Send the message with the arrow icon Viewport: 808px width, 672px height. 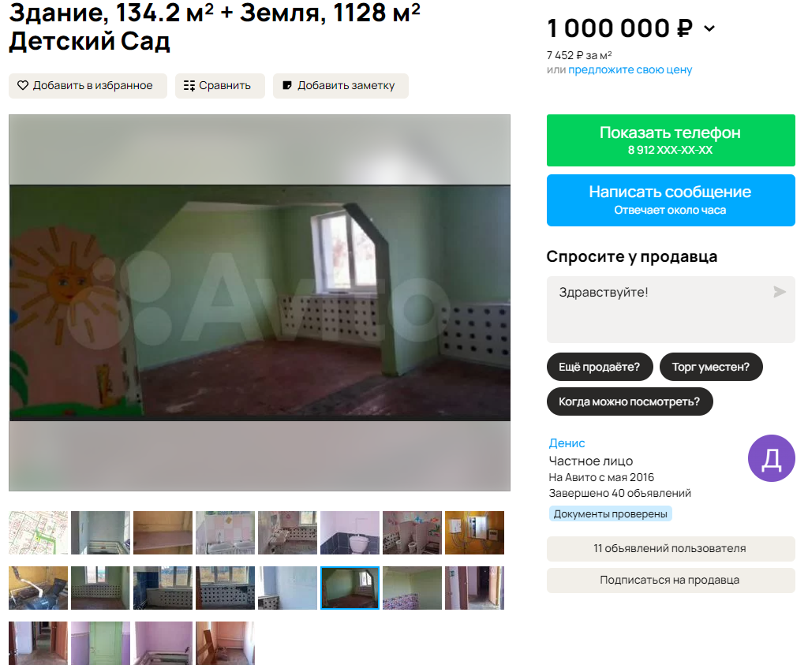pyautogui.click(x=779, y=292)
